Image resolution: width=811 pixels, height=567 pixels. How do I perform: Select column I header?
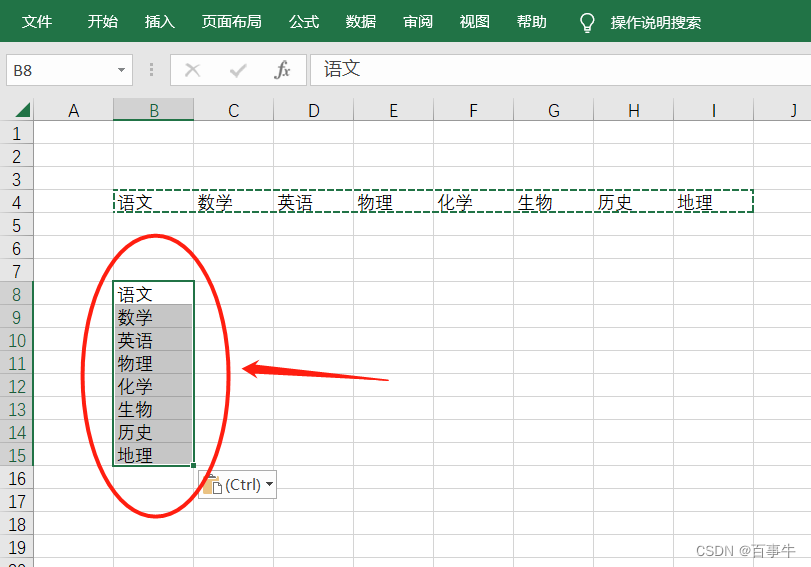click(714, 110)
